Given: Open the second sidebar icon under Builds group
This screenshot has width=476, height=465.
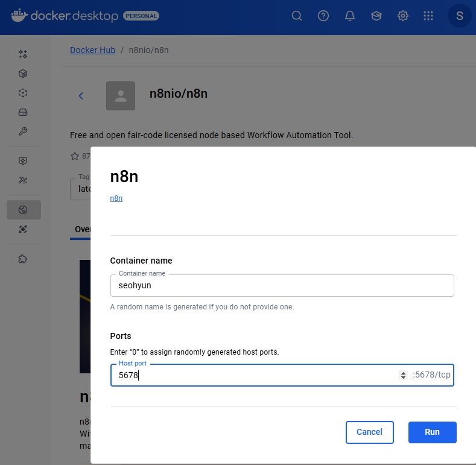Looking at the screenshot, I should tap(23, 180).
